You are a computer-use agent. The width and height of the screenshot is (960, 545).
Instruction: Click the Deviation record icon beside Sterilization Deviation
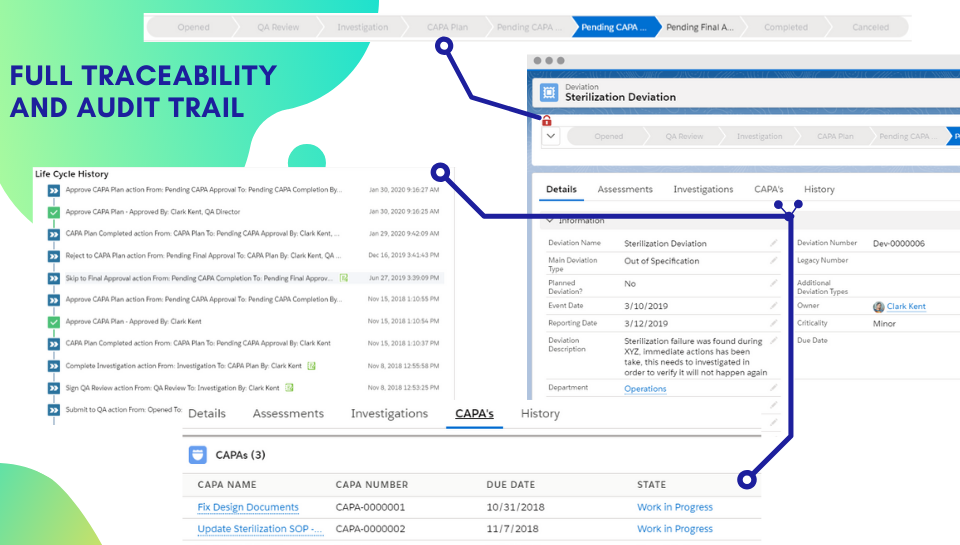pyautogui.click(x=549, y=92)
